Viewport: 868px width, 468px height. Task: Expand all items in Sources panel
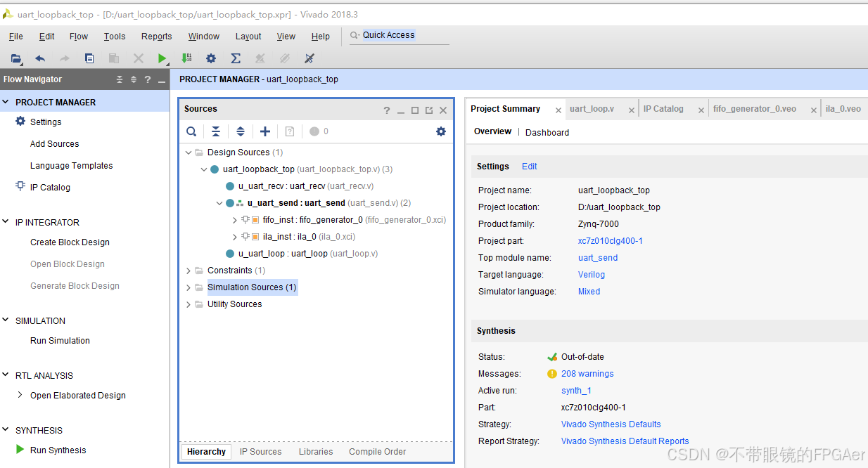point(241,131)
